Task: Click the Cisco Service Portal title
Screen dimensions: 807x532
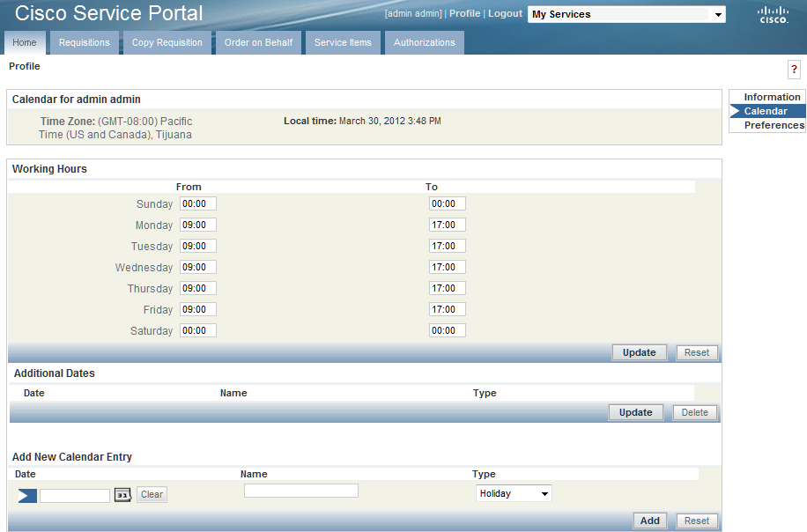Action: point(108,13)
